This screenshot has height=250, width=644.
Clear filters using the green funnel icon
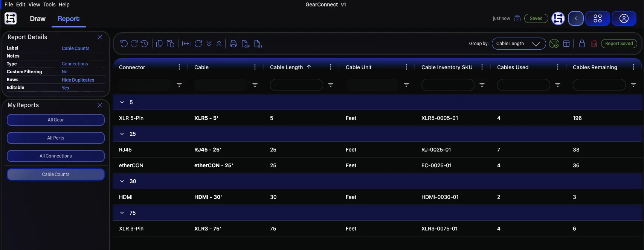(554, 44)
